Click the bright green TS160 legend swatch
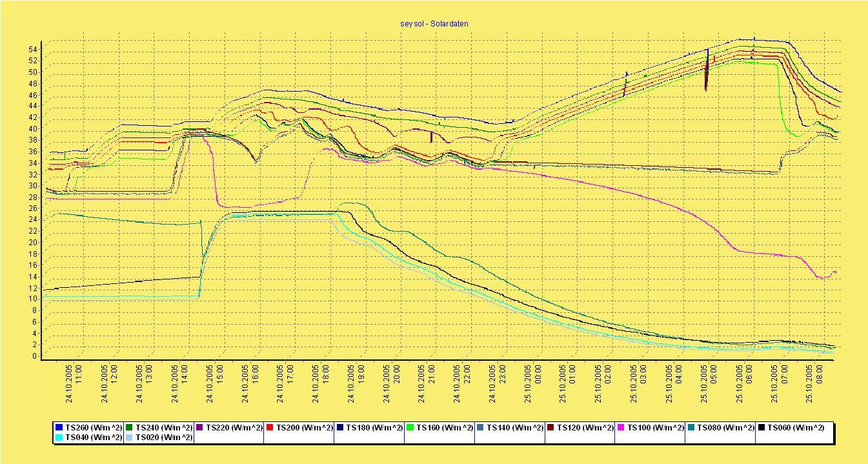The image size is (868, 464). pyautogui.click(x=410, y=427)
